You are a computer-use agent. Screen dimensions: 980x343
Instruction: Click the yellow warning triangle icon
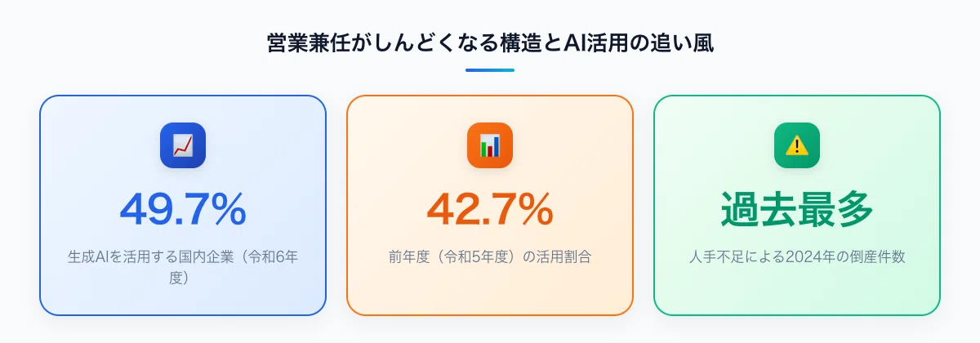[x=797, y=145]
